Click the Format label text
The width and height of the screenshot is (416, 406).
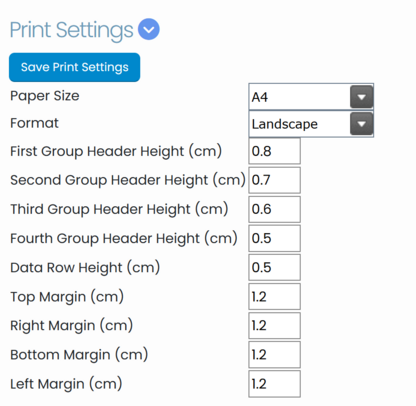[34, 123]
